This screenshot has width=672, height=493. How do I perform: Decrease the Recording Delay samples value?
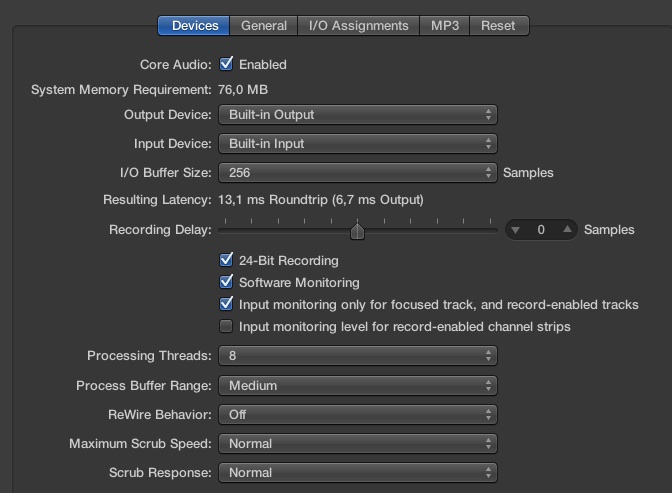coord(516,230)
